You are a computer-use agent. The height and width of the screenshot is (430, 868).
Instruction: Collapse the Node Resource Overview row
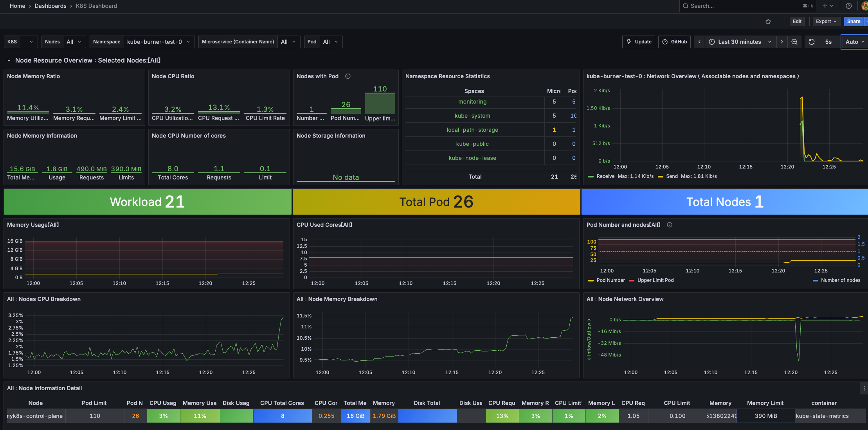[9, 60]
